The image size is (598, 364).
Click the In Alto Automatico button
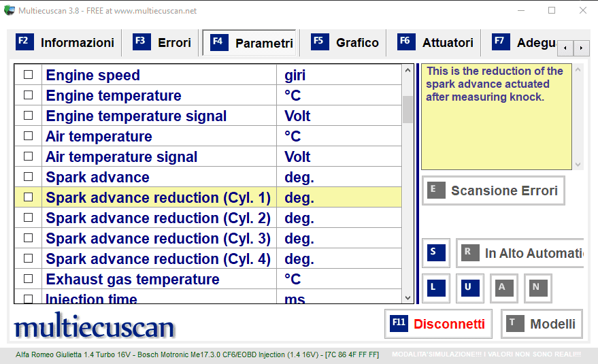coord(520,252)
